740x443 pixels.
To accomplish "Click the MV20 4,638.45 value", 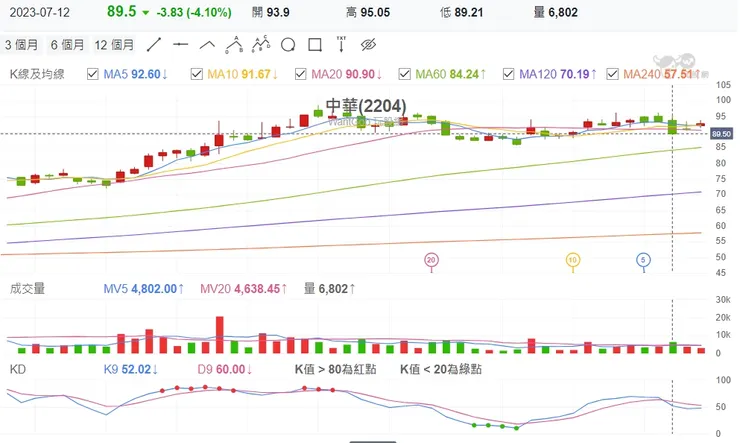I will (244, 289).
